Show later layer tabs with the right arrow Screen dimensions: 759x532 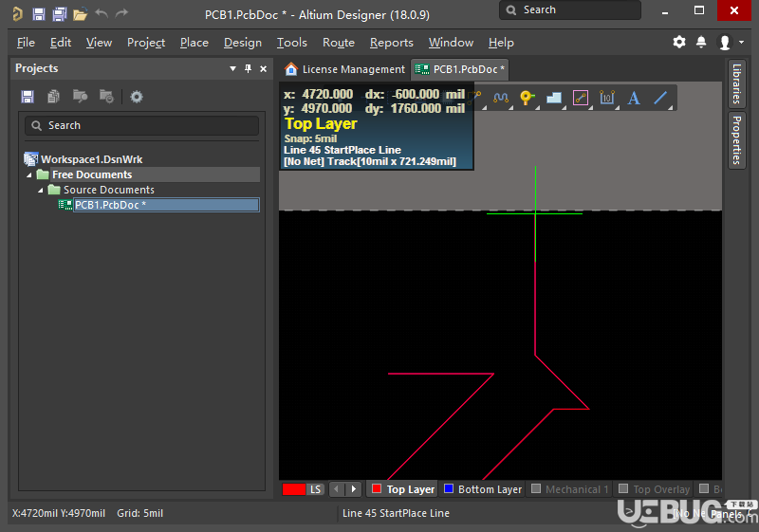(x=354, y=489)
